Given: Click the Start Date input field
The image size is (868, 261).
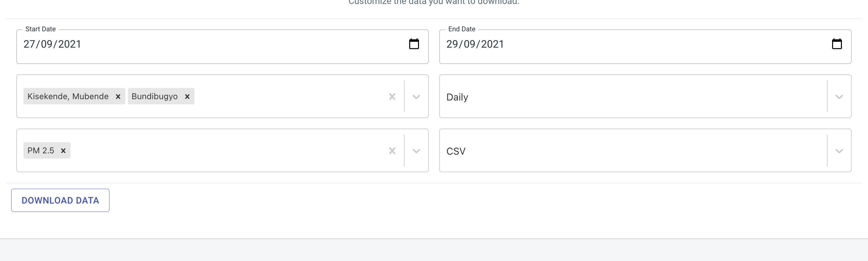Looking at the screenshot, I should pyautogui.click(x=168, y=44).
